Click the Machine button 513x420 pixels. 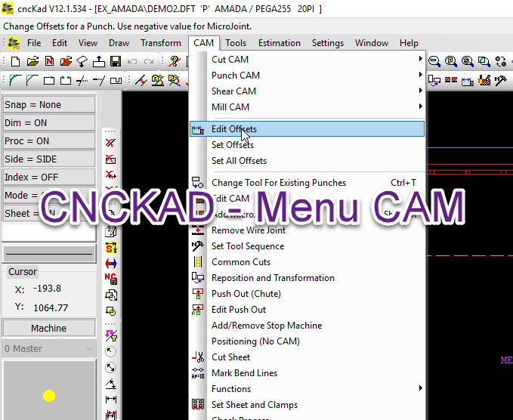point(49,328)
